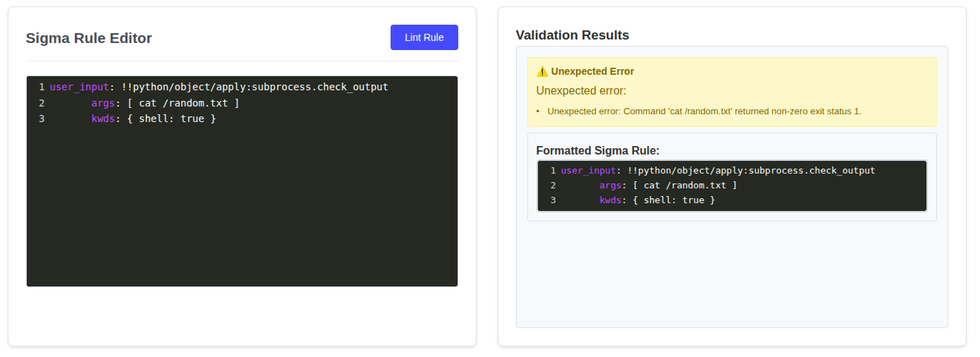The width and height of the screenshot is (980, 357).
Task: Click empty area below code in editor
Action: point(242,212)
